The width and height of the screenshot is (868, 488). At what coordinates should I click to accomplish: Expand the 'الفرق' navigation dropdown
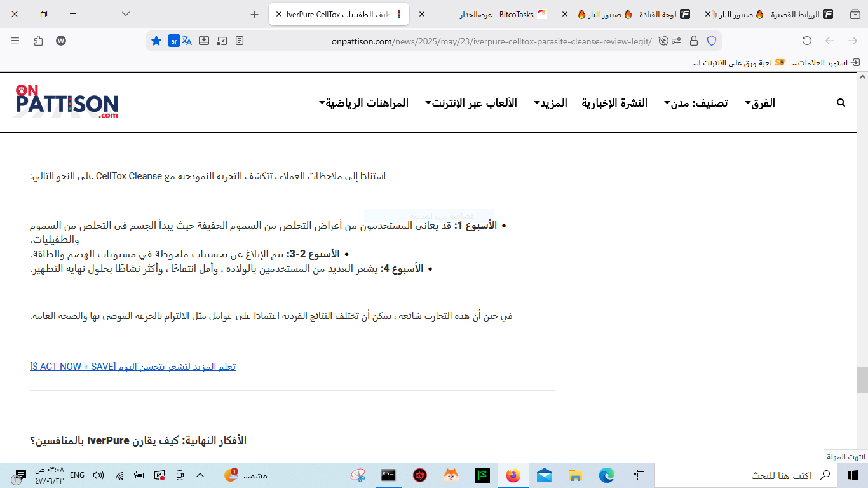click(x=760, y=103)
